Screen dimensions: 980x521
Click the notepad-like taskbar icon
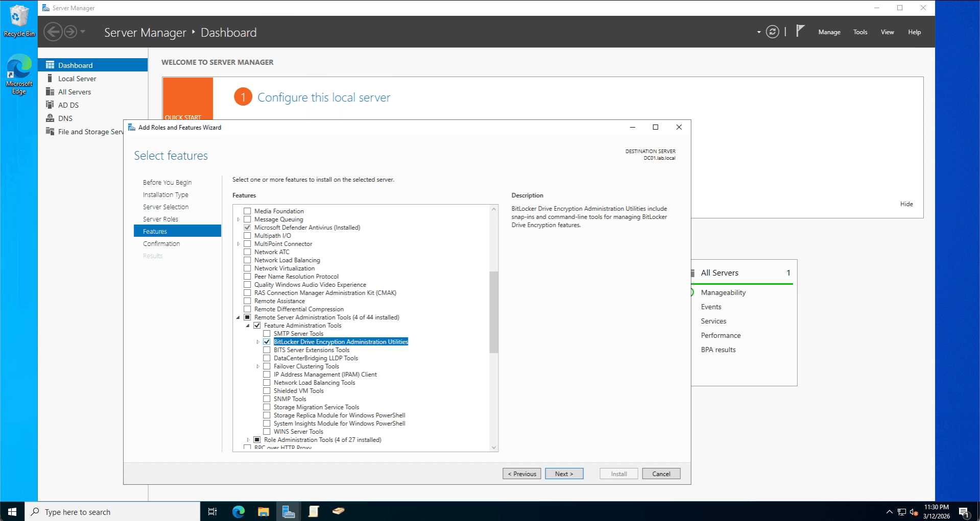click(x=314, y=511)
